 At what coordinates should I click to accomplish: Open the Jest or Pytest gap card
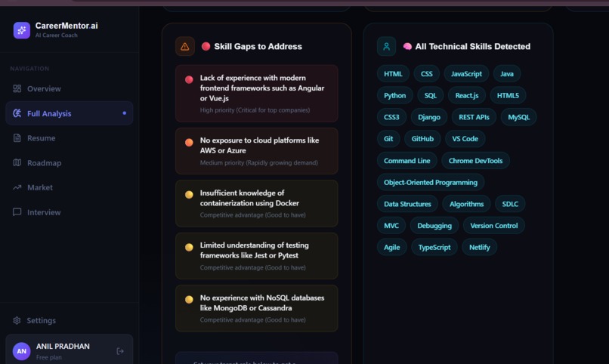[257, 256]
